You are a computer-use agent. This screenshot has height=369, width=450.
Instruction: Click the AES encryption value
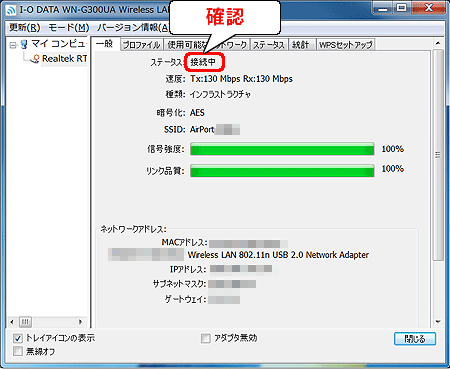coord(197,113)
